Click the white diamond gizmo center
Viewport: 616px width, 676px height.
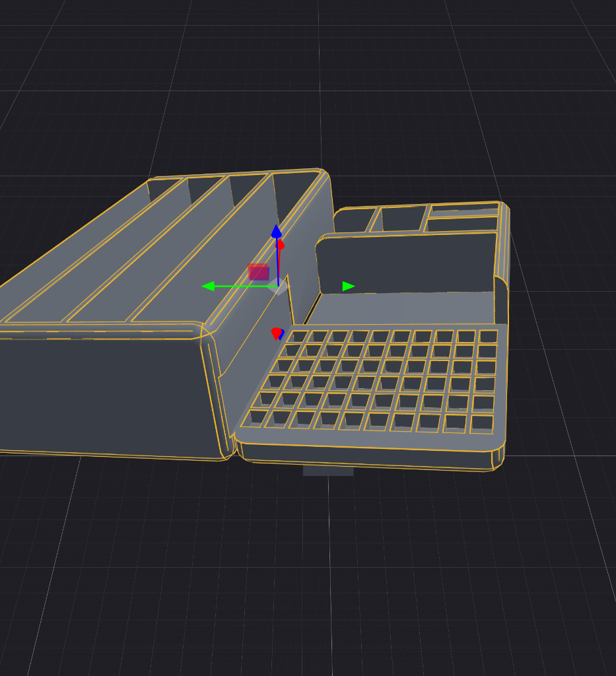click(x=279, y=287)
